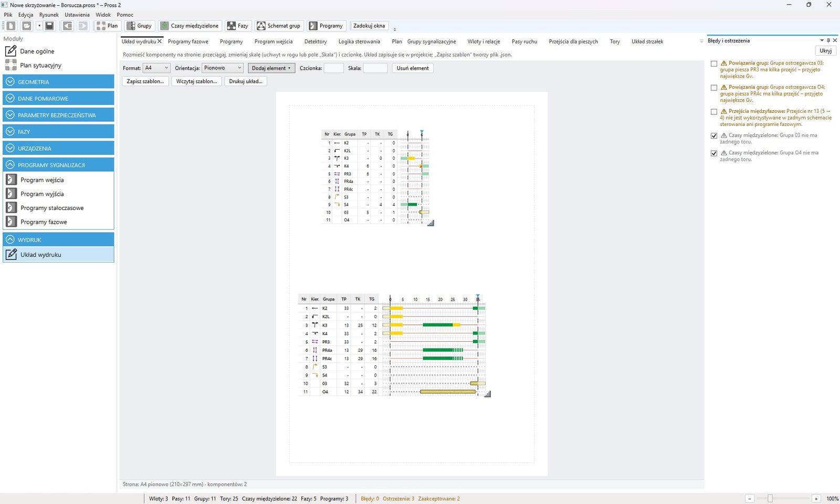Check the Grupa ostrzegawcza 03 warning box
840x504 pixels.
pyautogui.click(x=714, y=64)
